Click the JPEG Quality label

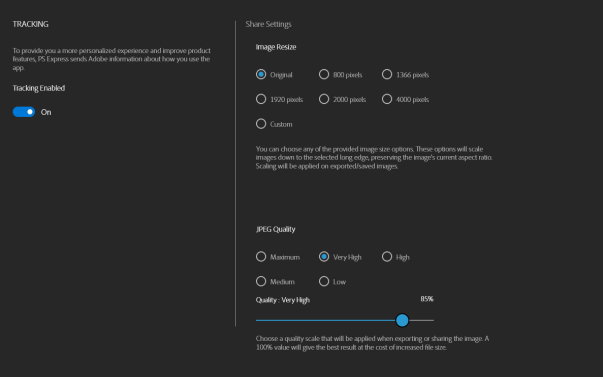[x=275, y=229]
